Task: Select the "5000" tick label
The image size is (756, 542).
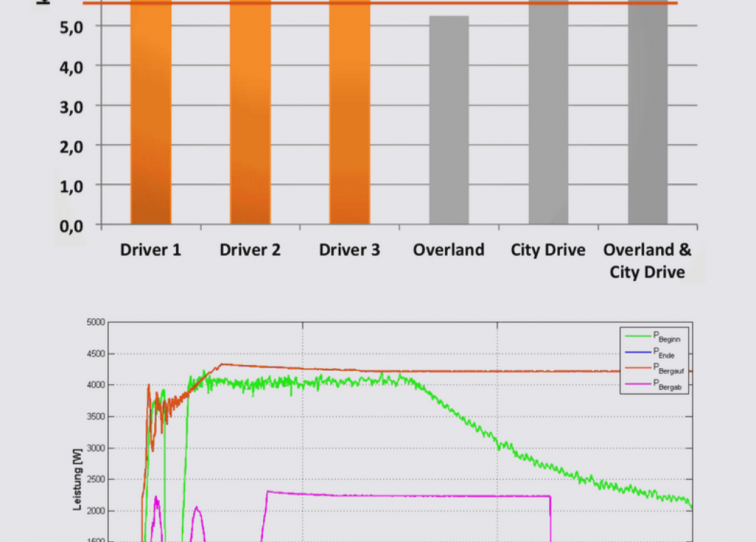Action: click(96, 322)
